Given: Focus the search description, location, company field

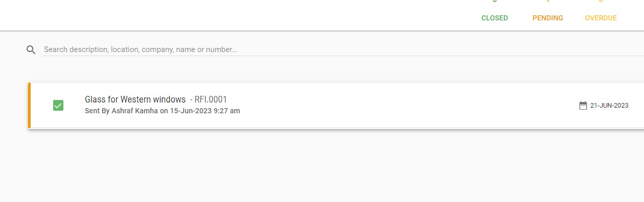Looking at the screenshot, I should 342,49.
